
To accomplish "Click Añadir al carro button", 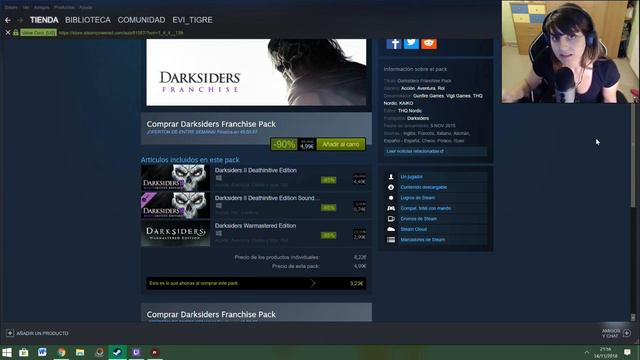I will click(x=341, y=144).
